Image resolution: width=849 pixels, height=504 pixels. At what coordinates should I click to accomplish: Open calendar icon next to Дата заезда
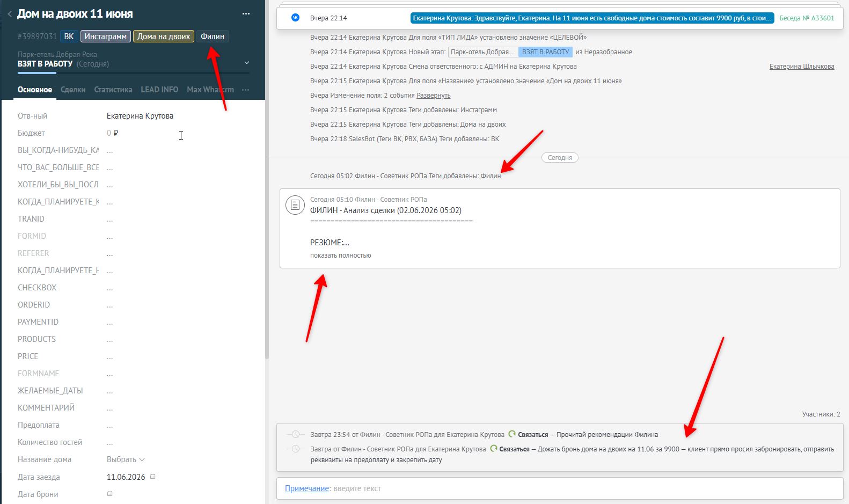pyautogui.click(x=152, y=477)
